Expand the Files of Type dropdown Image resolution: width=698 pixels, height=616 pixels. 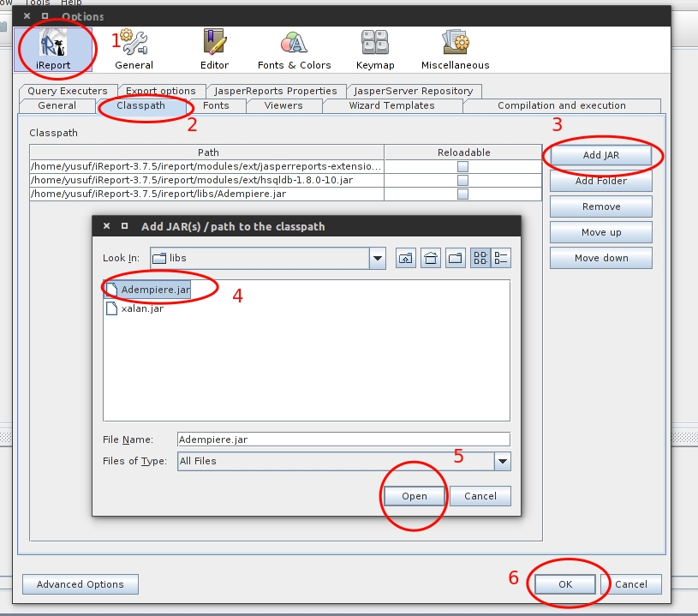tap(503, 461)
